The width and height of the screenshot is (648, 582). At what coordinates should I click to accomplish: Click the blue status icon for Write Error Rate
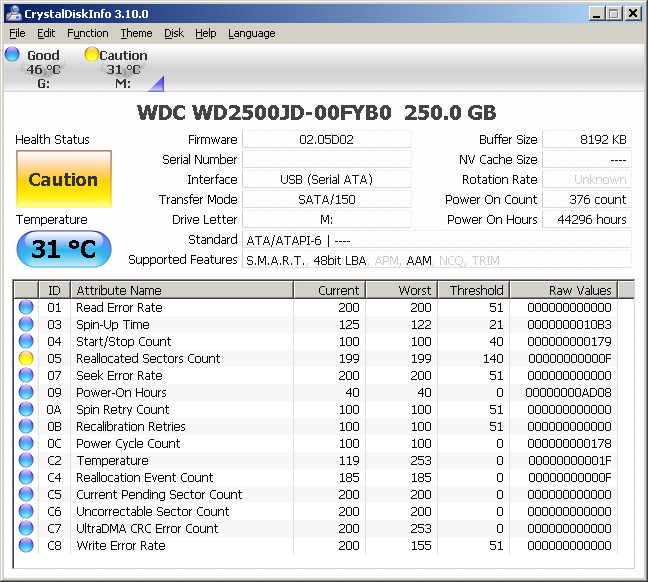(26, 545)
